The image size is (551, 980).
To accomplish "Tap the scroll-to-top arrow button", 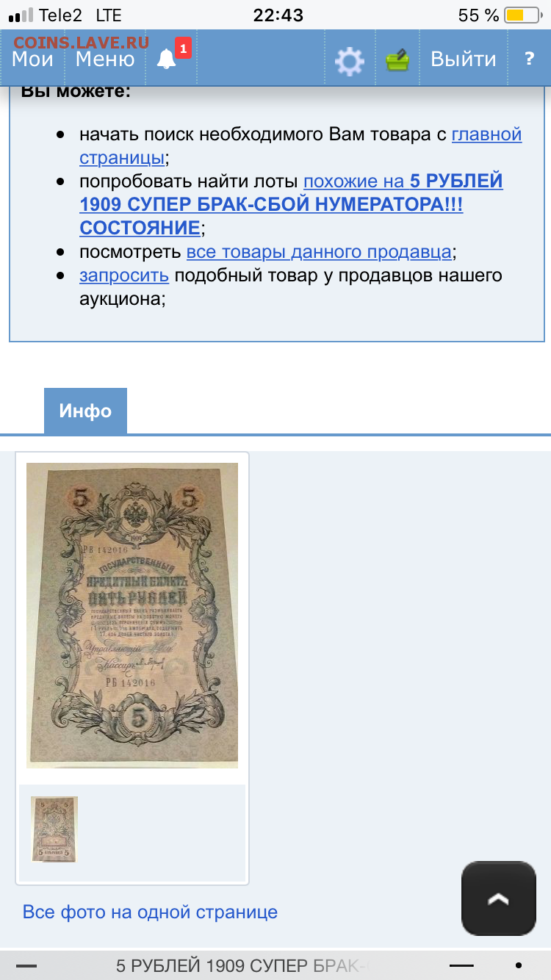I will point(499,898).
